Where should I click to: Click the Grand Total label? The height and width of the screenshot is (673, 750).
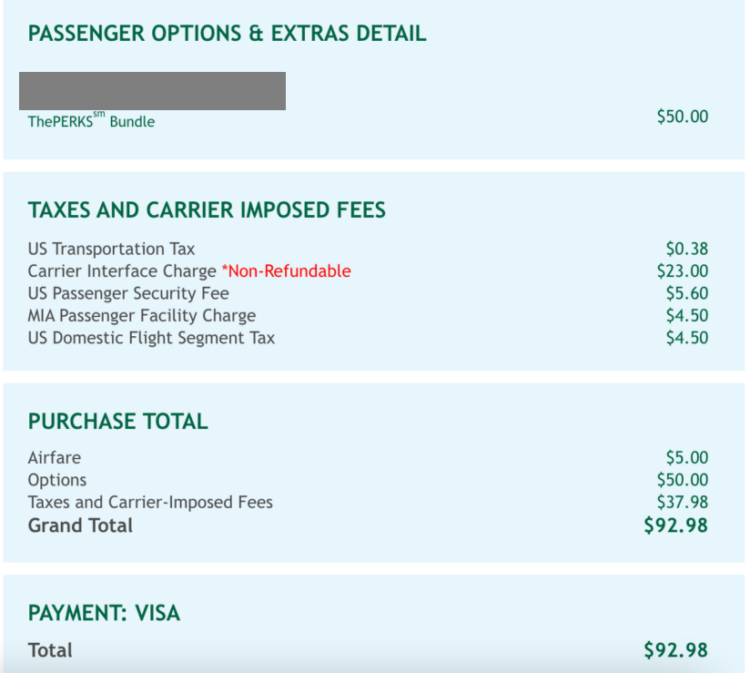coord(80,526)
